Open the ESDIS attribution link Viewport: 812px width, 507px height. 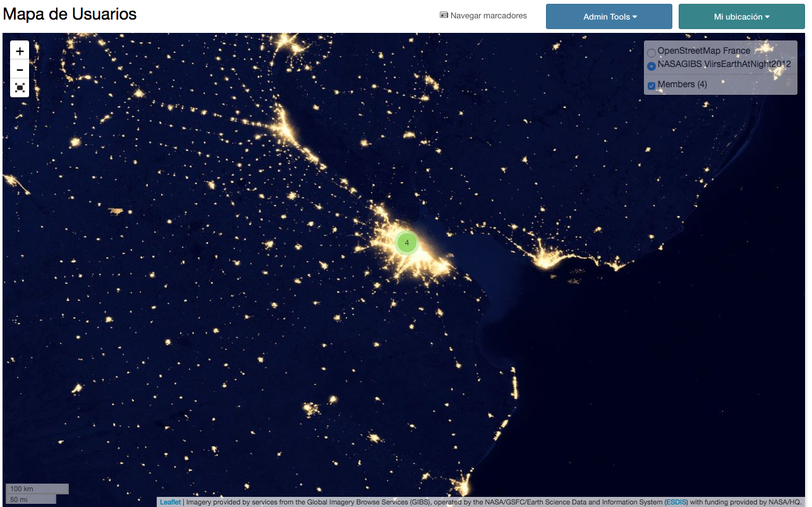tap(676, 503)
